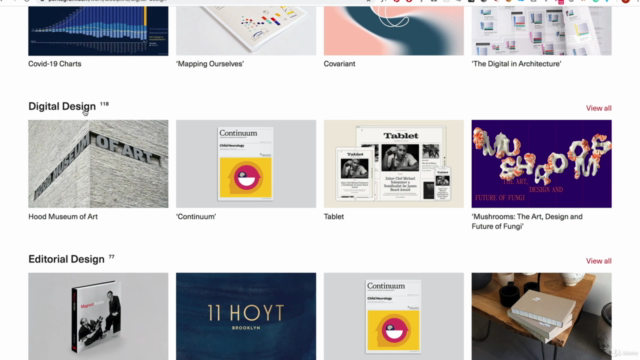Open the Hood Museum of Art thumbnail
Viewport: 640px width, 360px height.
[x=98, y=164]
